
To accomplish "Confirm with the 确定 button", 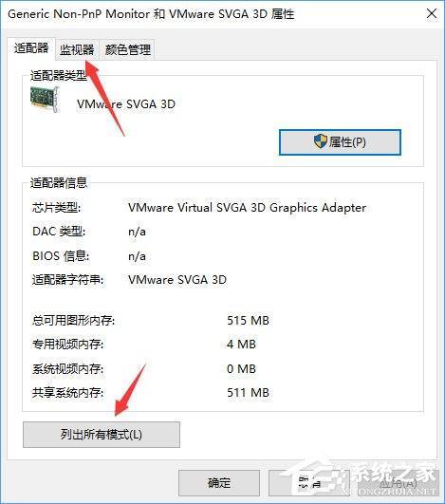I will pyautogui.click(x=219, y=483).
